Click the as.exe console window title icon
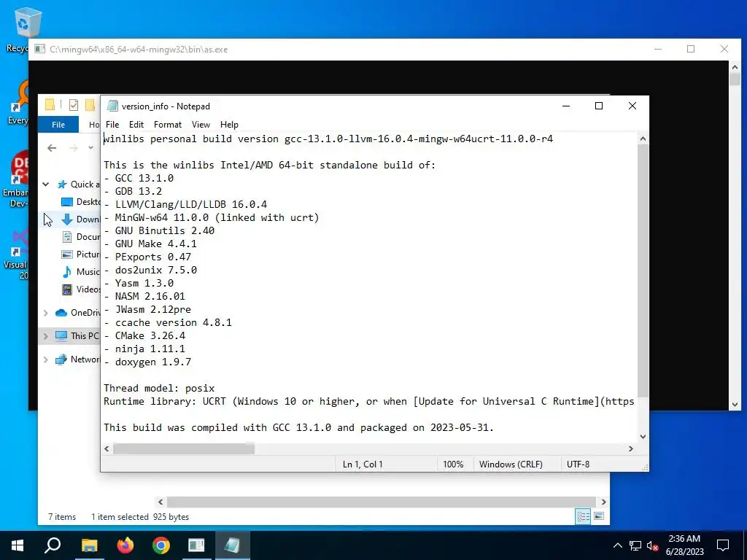747x560 pixels. click(40, 49)
